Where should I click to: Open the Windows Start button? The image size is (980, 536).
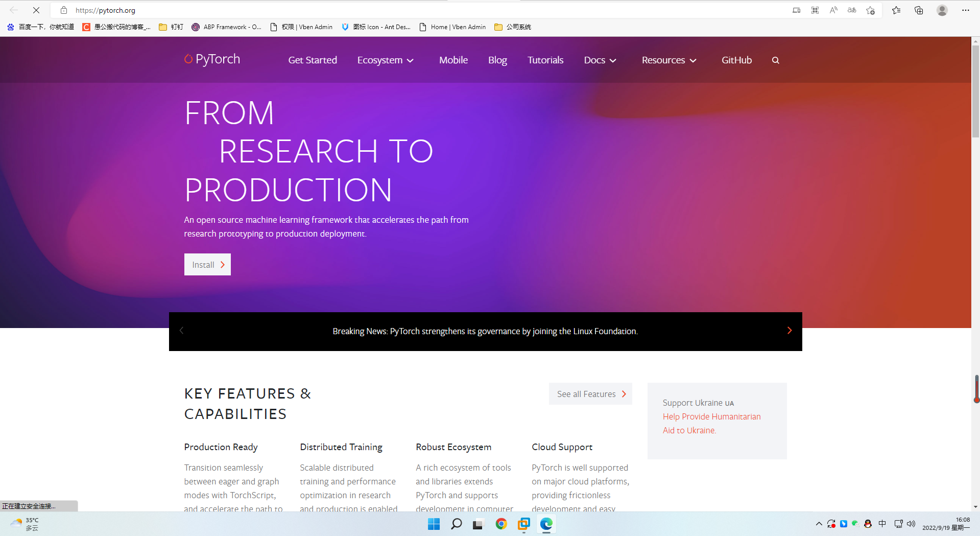point(434,524)
